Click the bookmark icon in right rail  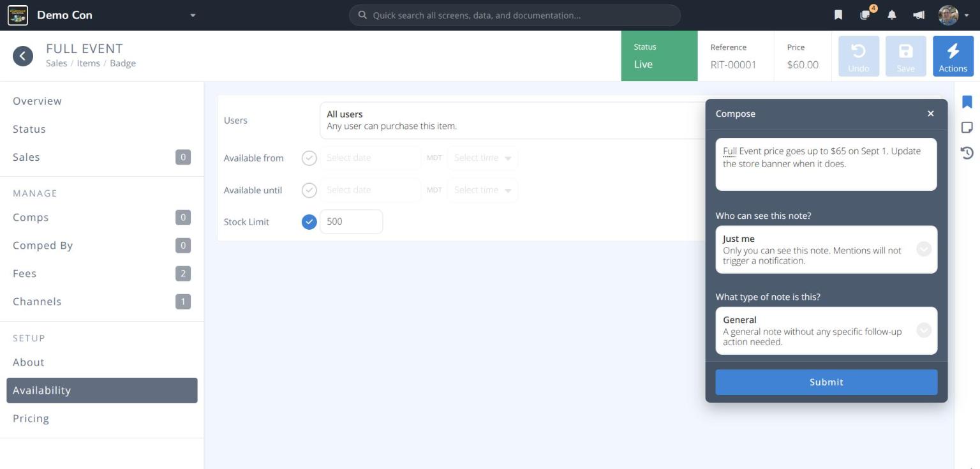point(967,102)
